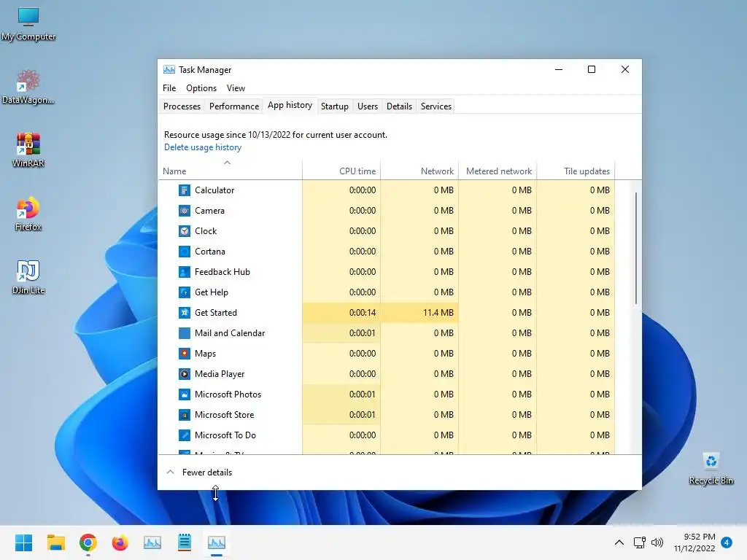This screenshot has width=747, height=560.
Task: Select the Microsoft Store 0:00:01 CPU cell
Action: [341, 415]
